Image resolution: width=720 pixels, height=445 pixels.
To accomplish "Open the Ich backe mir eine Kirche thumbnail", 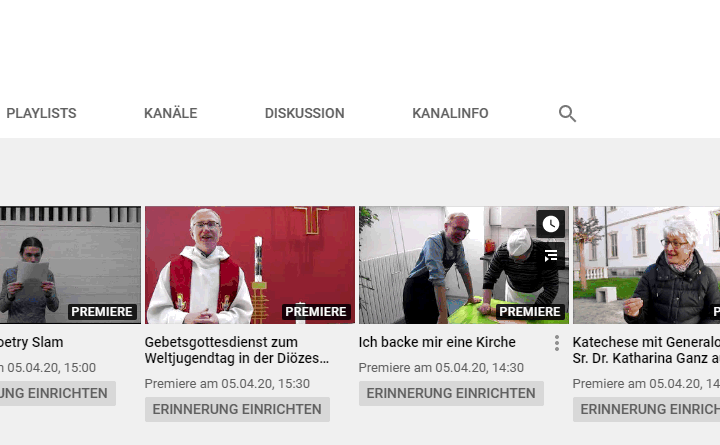I will click(x=464, y=265).
